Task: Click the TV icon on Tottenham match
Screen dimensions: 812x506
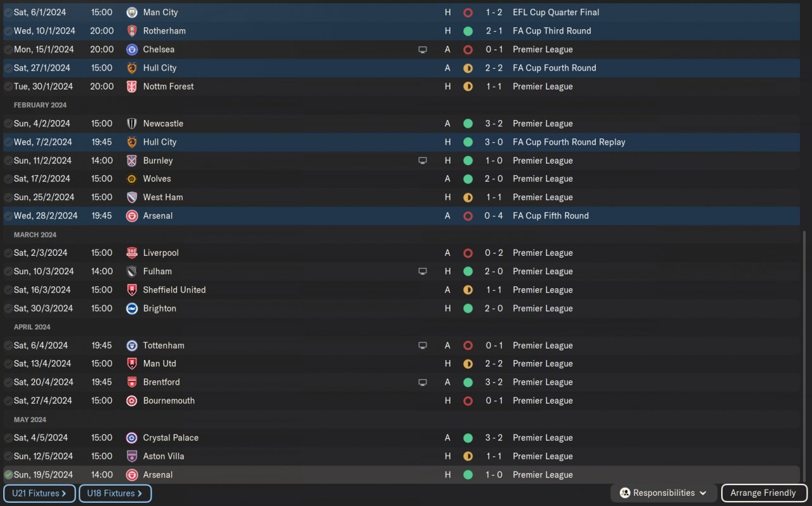Action: click(422, 345)
